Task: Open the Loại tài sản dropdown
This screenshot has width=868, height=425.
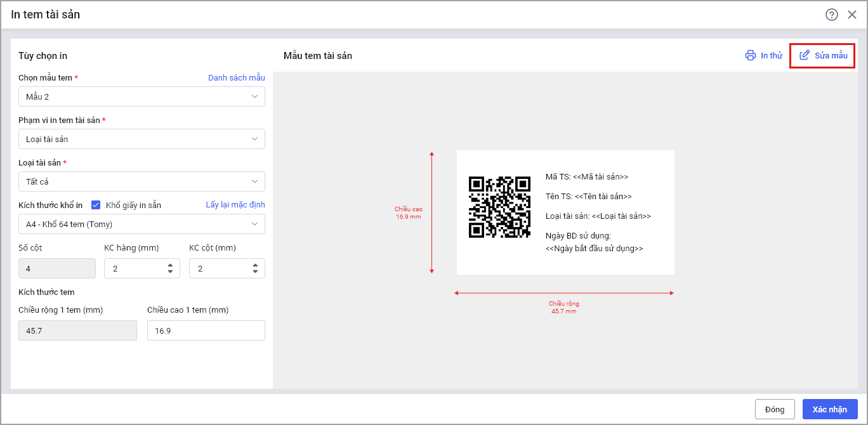Action: pyautogui.click(x=141, y=181)
